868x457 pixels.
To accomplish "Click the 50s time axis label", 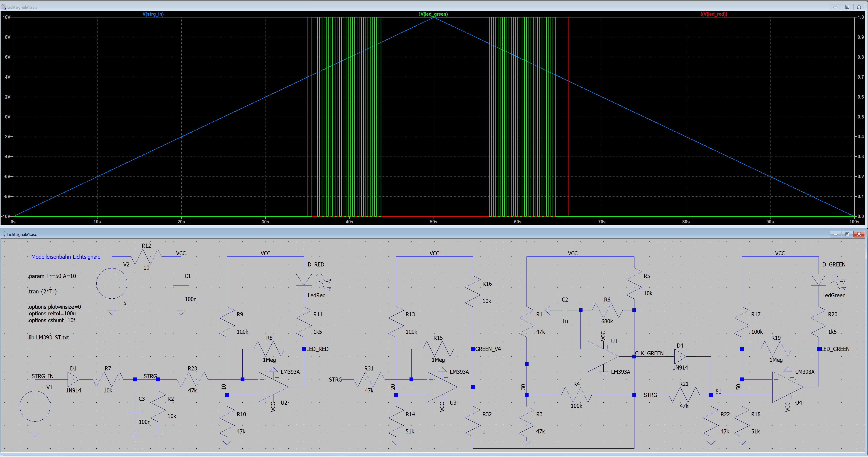I will pos(433,222).
